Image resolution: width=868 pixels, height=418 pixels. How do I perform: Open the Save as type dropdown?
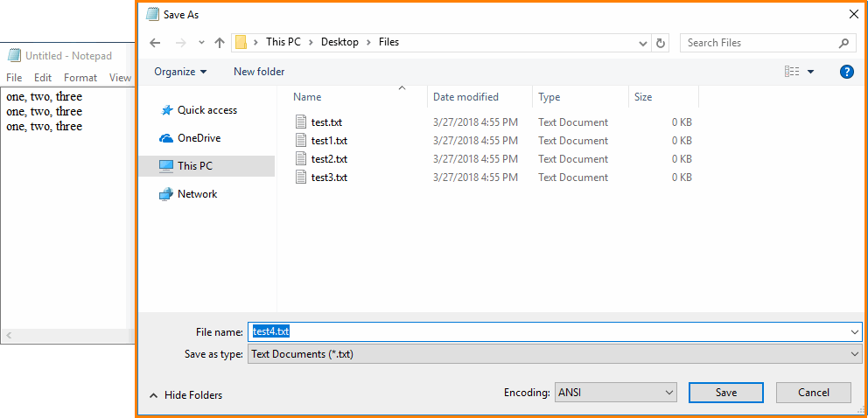554,354
